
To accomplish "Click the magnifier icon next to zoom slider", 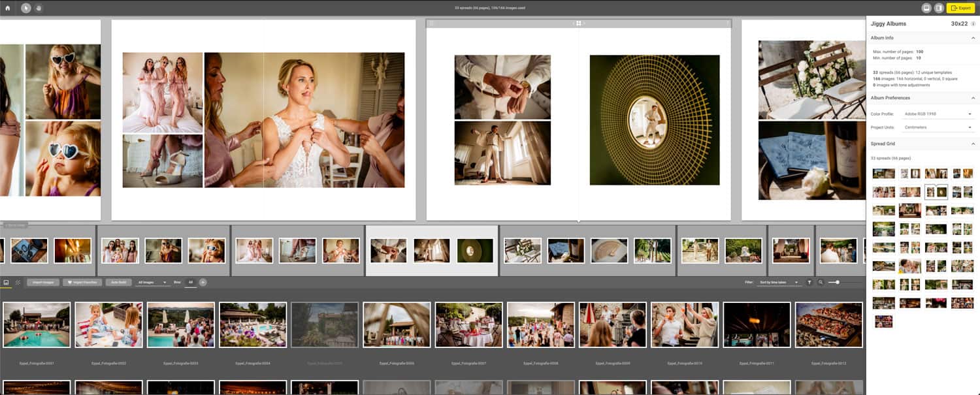I will [821, 282].
